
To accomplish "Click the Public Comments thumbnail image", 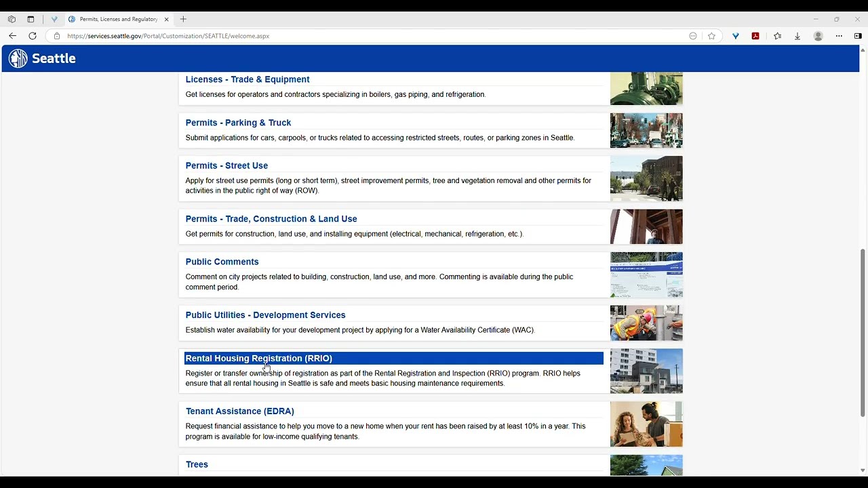I will (x=646, y=275).
